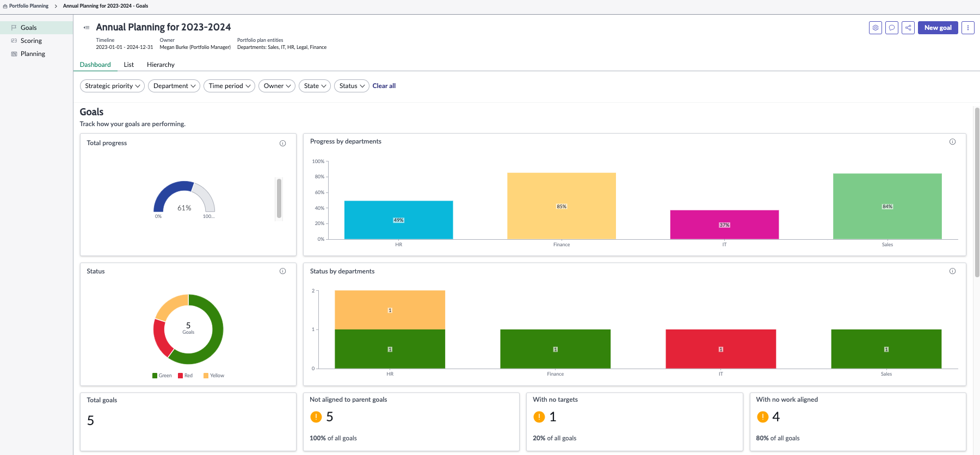The width and height of the screenshot is (980, 455).
Task: Click the share icon in the header
Action: (x=908, y=28)
